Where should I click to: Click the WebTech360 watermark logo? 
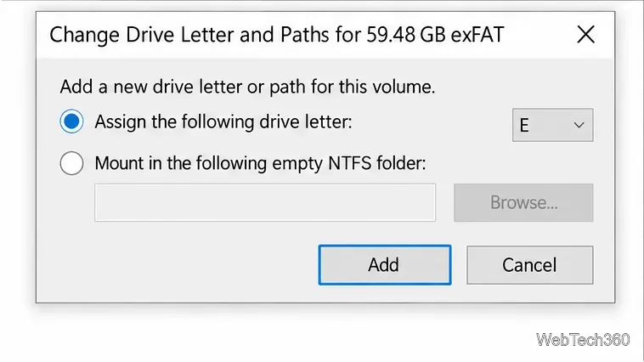582,339
